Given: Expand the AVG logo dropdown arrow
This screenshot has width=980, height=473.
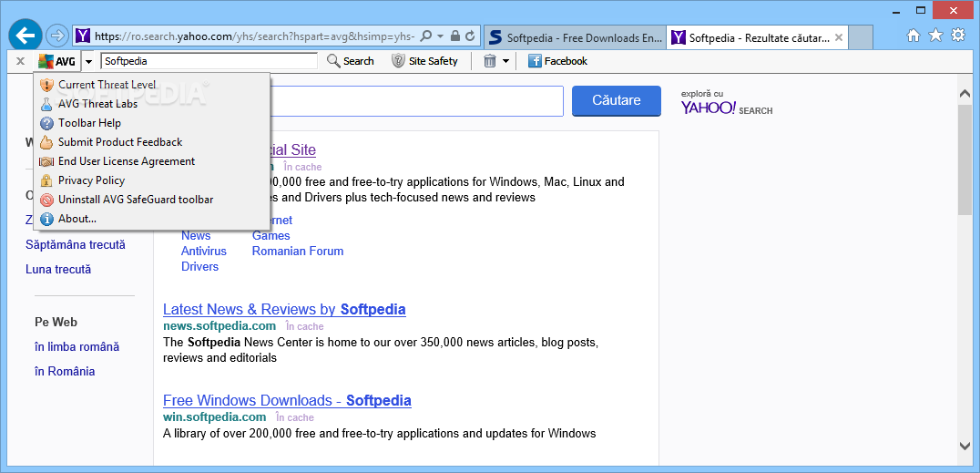Looking at the screenshot, I should point(88,61).
